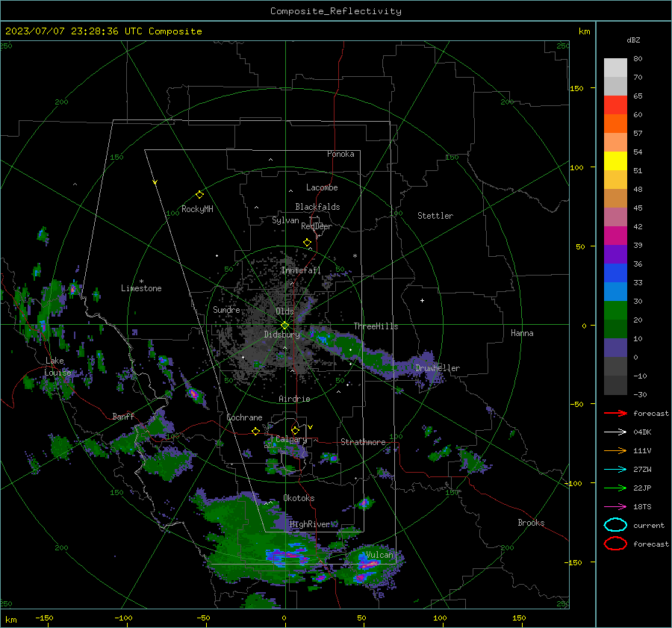Select the white 04DK arrow icon
Image resolution: width=672 pixels, height=628 pixels.
[x=615, y=432]
